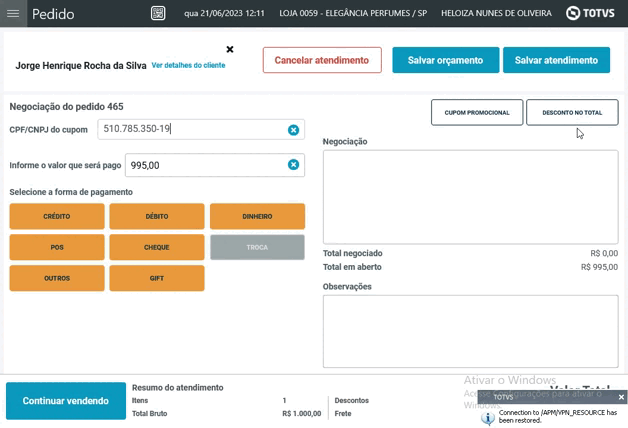
Task: Click the CPF/CNPJ do cupom input
Action: [190, 130]
